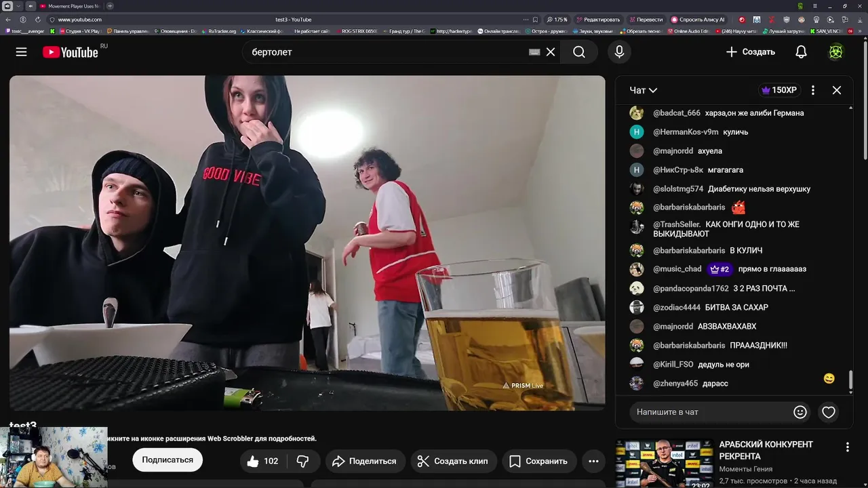
Task: Go back using the browser back arrow
Action: pos(8,20)
